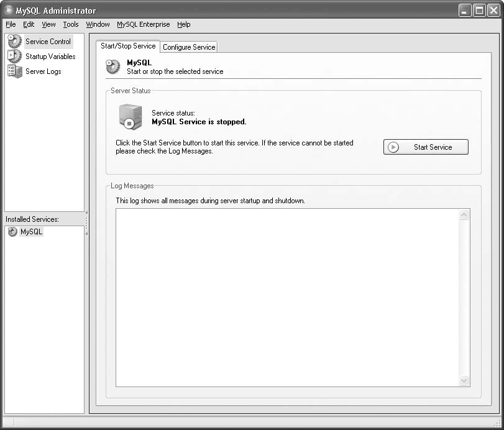Switch to the Configure Service tab

click(x=189, y=47)
